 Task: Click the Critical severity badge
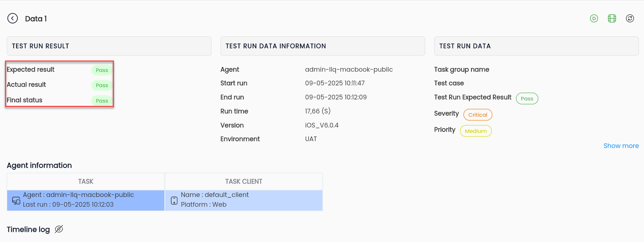(x=478, y=115)
